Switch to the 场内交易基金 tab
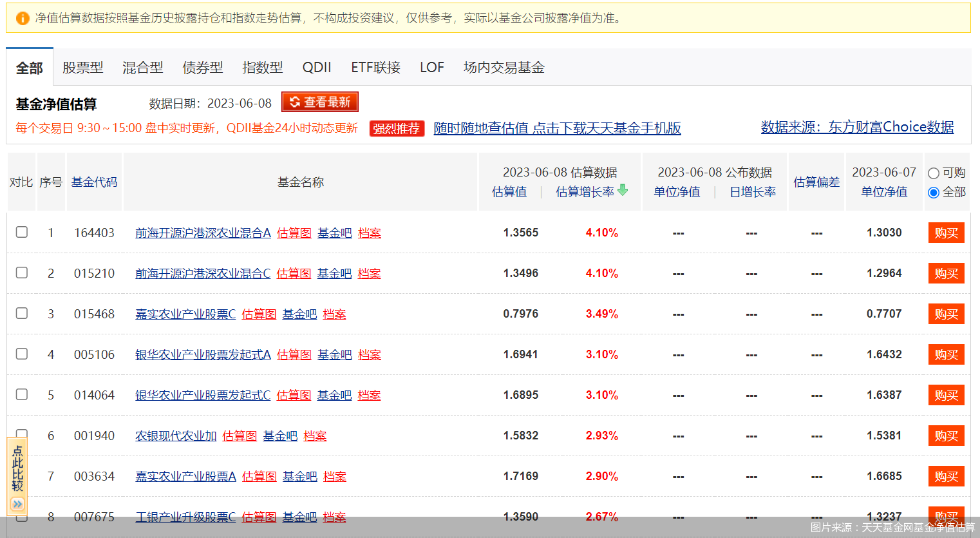The image size is (980, 538). pos(504,67)
